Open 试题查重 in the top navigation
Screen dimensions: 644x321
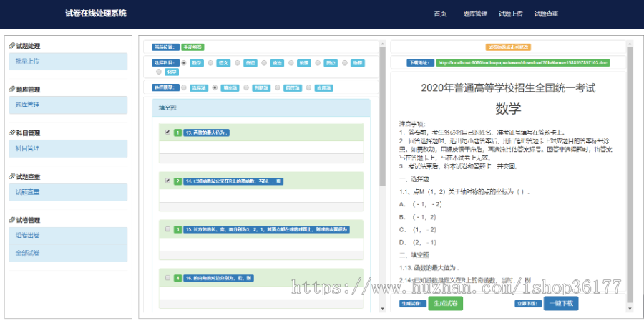point(546,14)
